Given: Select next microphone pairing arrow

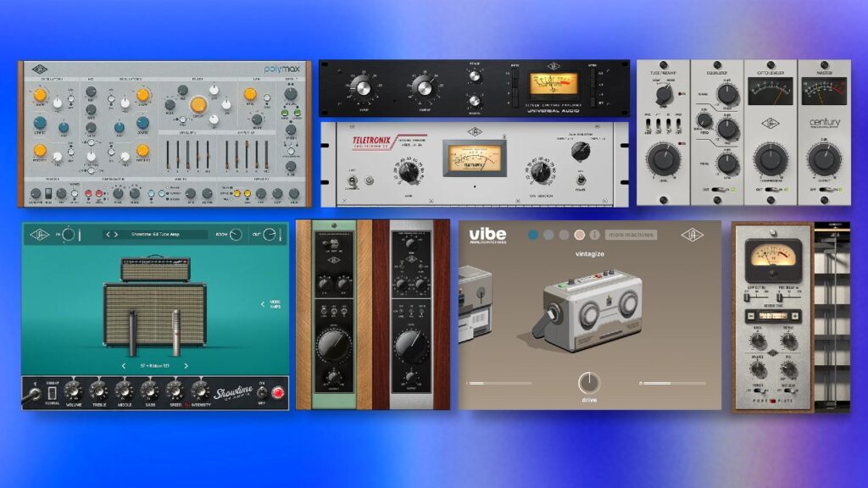Looking at the screenshot, I should 186,366.
